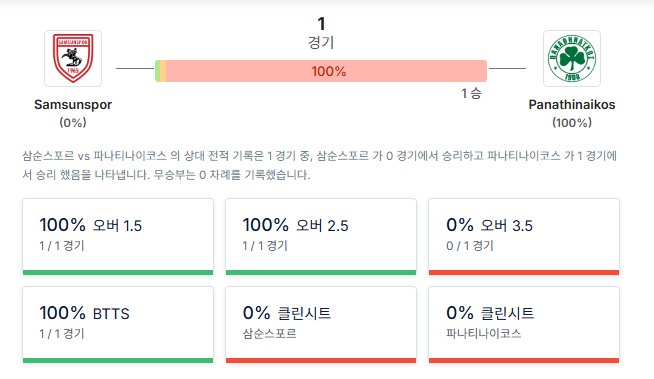This screenshot has width=654, height=379.
Task: Open the 100% BTTS stat card
Action: (118, 324)
